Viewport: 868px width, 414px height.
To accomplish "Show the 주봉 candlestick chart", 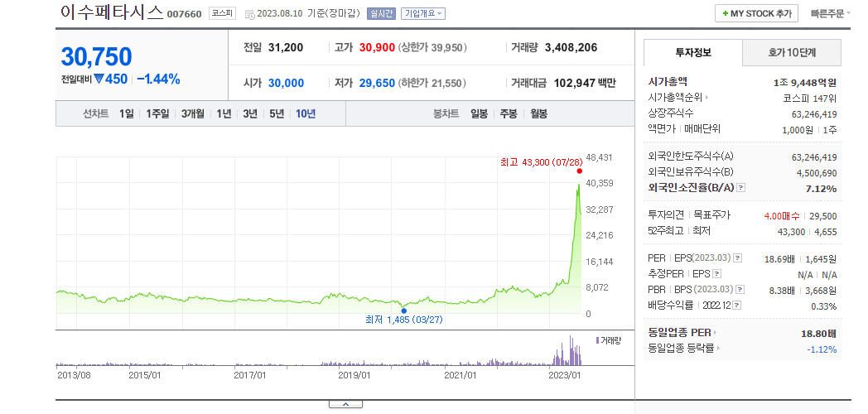I will click(x=509, y=114).
